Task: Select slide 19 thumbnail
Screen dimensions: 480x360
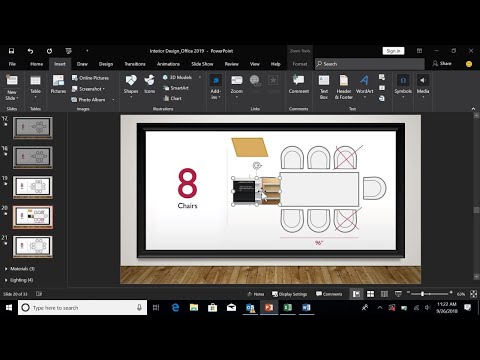Action: (x=33, y=187)
